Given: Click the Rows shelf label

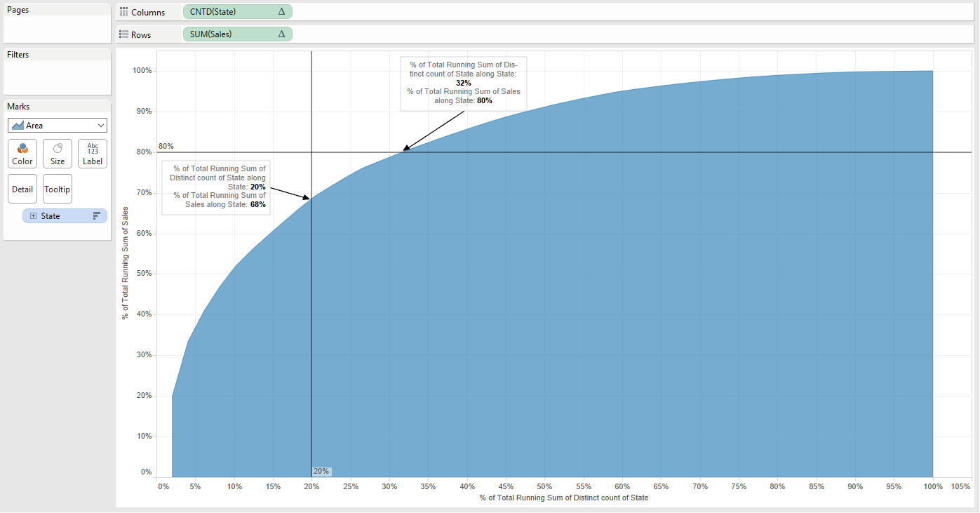Looking at the screenshot, I should coord(141,34).
